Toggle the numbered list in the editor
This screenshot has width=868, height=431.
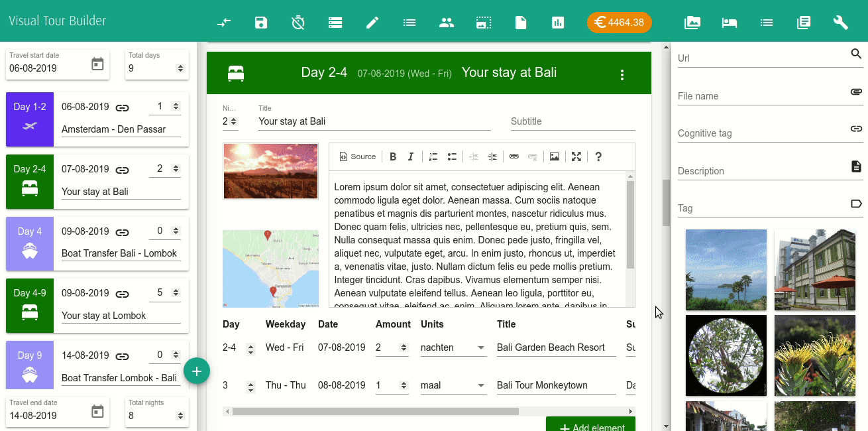tap(433, 156)
